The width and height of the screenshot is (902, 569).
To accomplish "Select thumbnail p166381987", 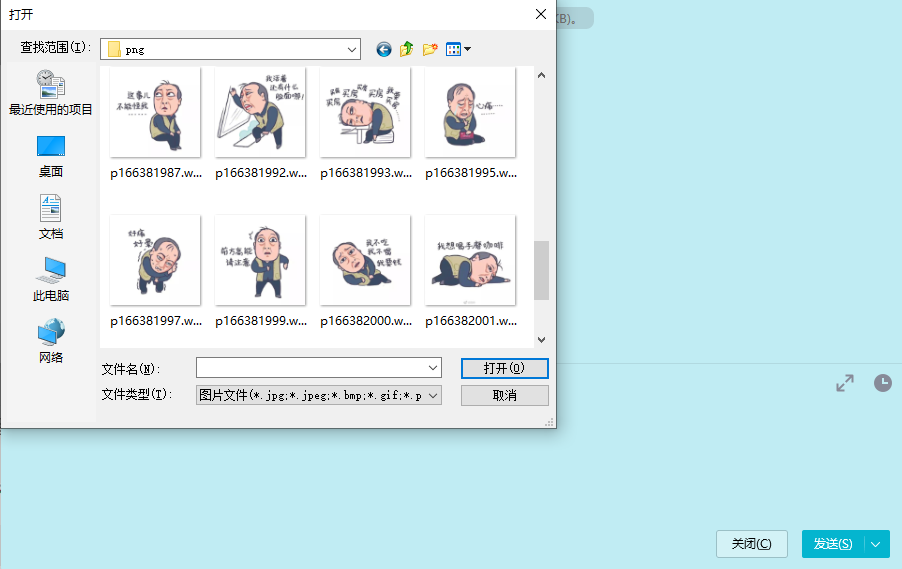I will click(x=155, y=112).
